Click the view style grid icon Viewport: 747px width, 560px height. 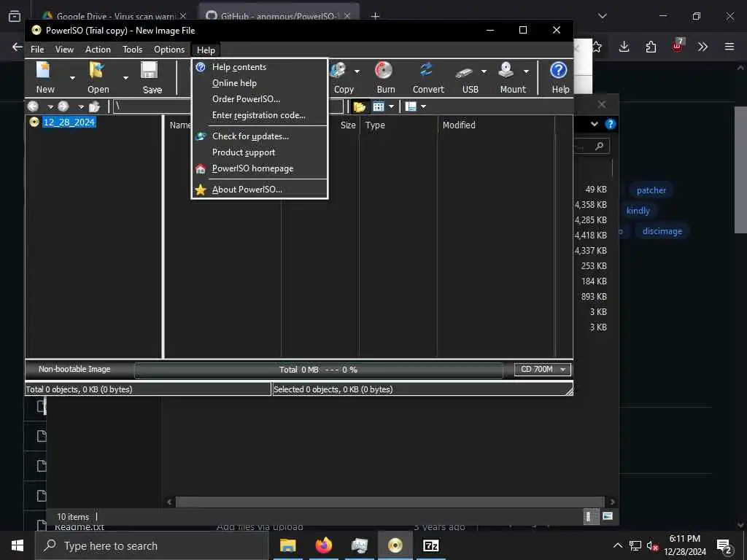(x=379, y=106)
